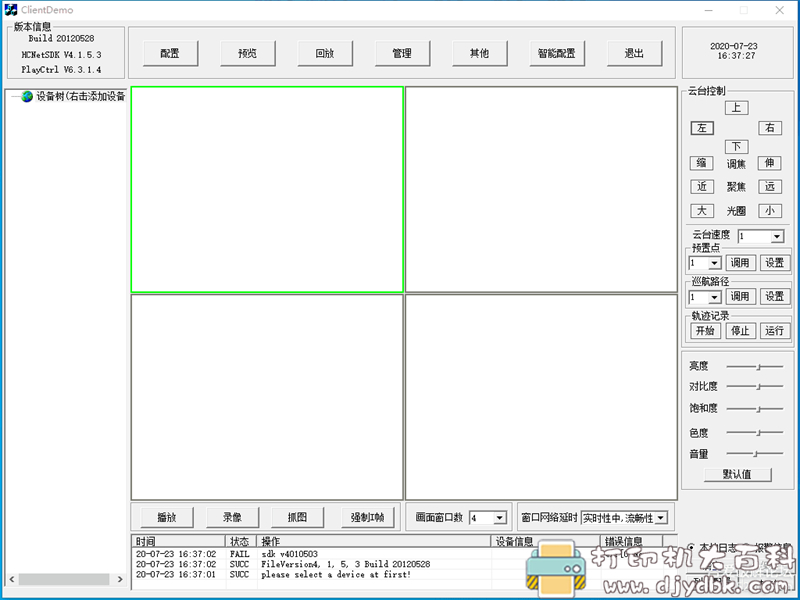800x600 pixels.
Task: Capture a snapshot with 抓图
Action: [x=298, y=517]
